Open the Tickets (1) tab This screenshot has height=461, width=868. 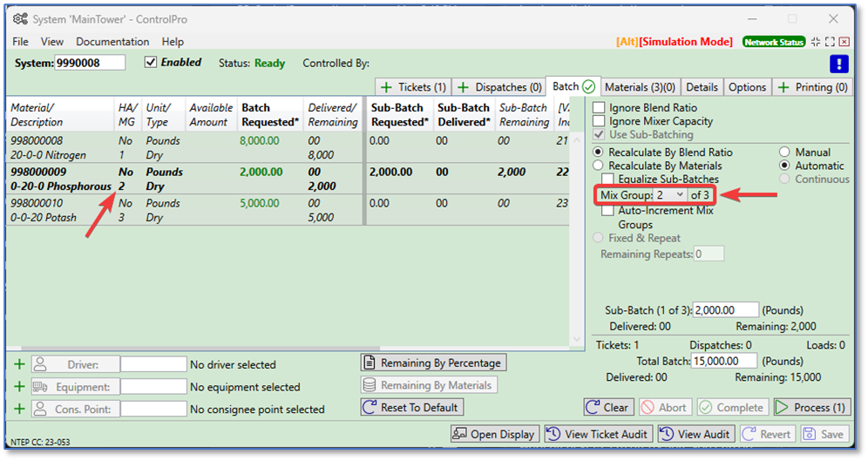[414, 87]
